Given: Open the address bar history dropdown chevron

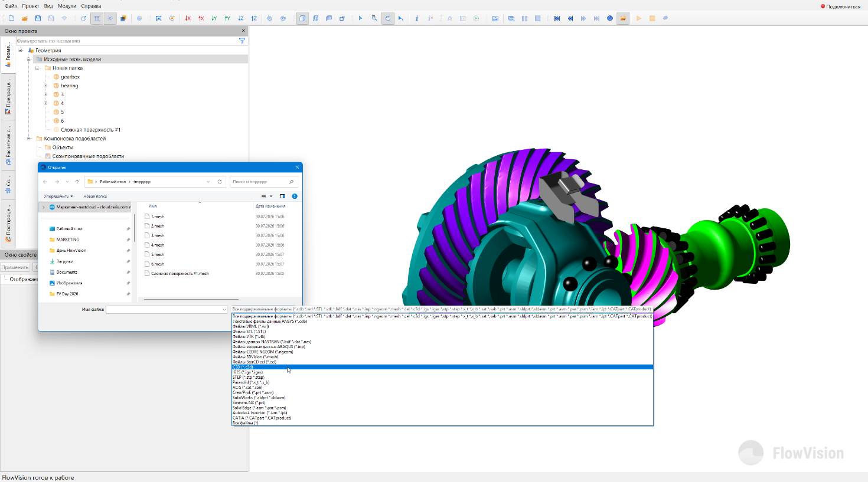Looking at the screenshot, I should [x=208, y=182].
